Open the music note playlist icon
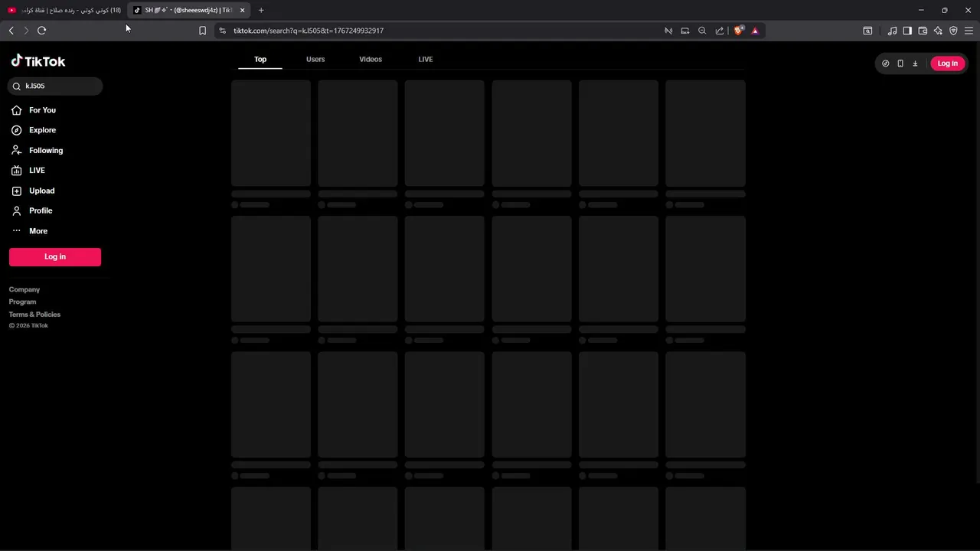The width and height of the screenshot is (980, 551). click(892, 31)
